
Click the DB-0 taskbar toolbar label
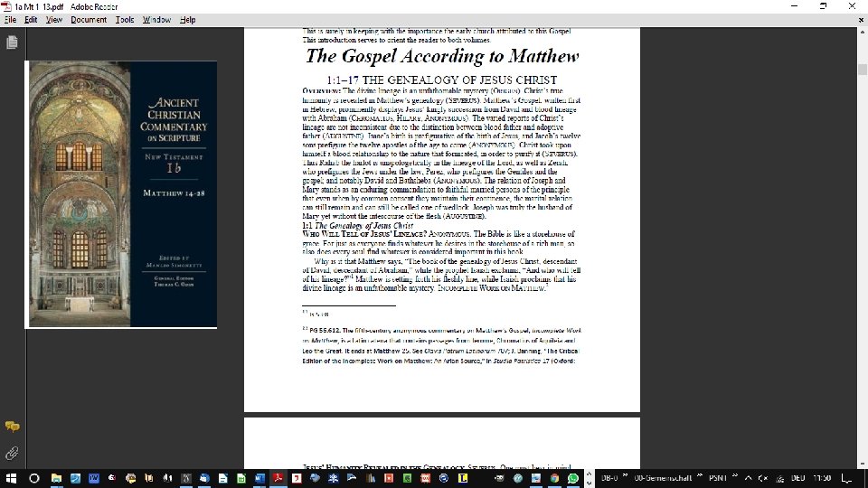pos(609,478)
